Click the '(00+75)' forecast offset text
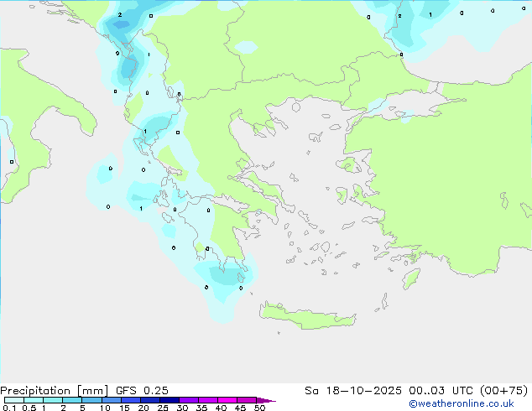Viewport: 532px width, 411px height. pos(503,391)
